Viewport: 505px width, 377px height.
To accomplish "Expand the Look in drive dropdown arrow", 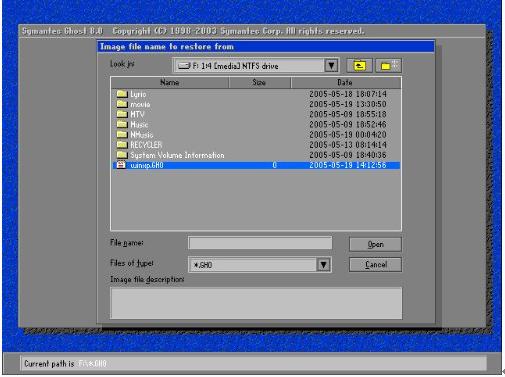I will click(x=331, y=65).
